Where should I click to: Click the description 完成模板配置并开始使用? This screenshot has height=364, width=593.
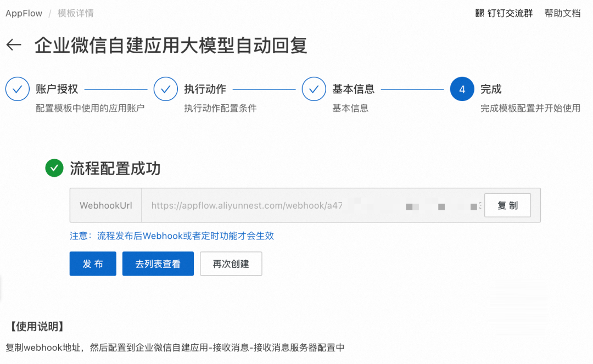click(x=530, y=108)
